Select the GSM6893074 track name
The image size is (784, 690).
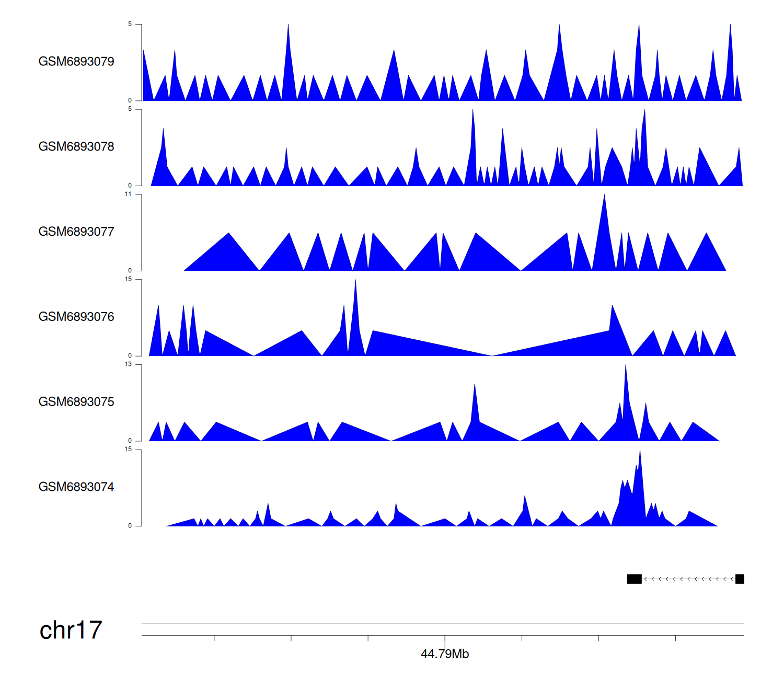click(76, 487)
